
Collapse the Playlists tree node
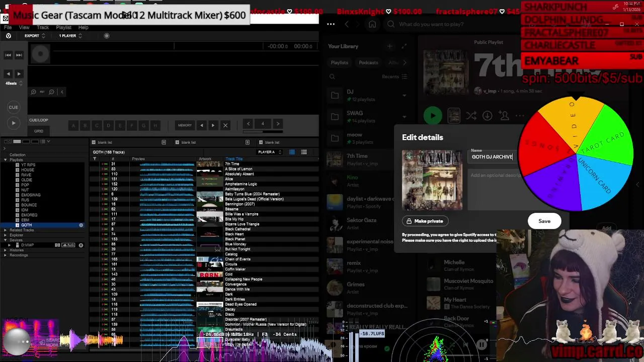6,160
